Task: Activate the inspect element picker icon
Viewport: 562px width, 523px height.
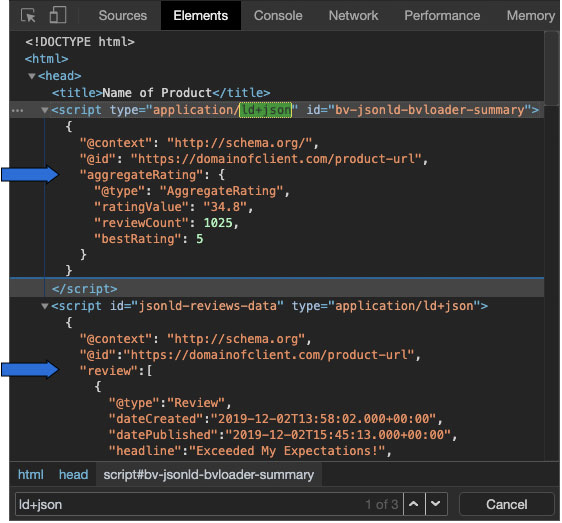Action: pyautogui.click(x=28, y=15)
